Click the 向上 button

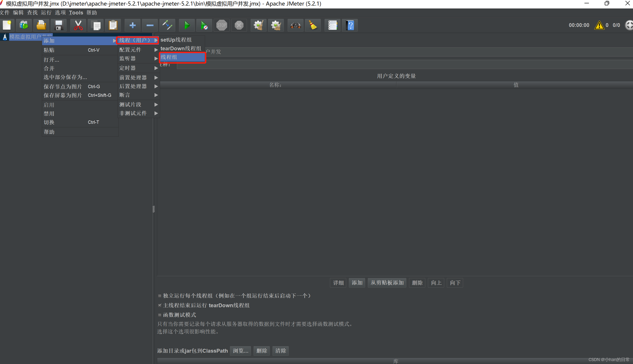436,283
